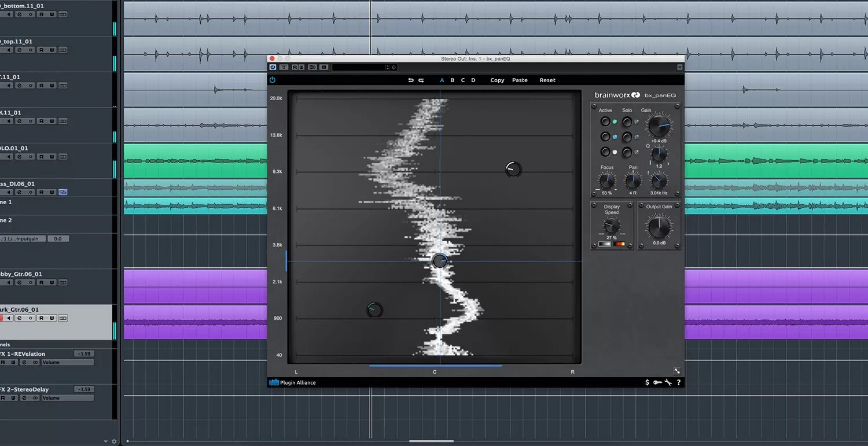Select the grayscale display color swatch
This screenshot has height=446, width=868.
coord(605,244)
